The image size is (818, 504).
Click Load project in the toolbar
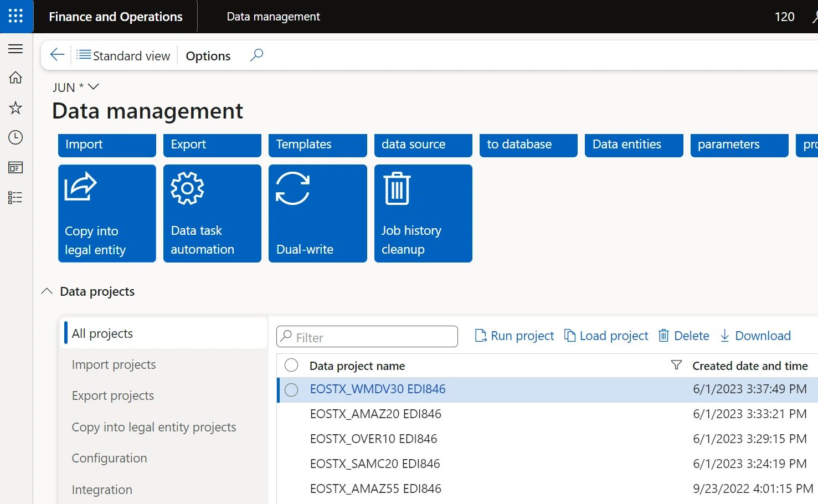coord(606,336)
